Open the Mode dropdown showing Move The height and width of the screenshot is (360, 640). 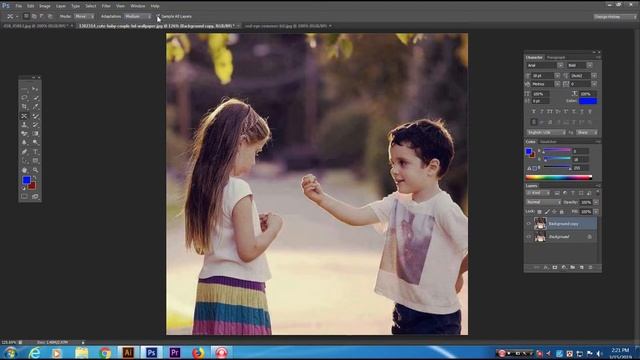point(84,16)
